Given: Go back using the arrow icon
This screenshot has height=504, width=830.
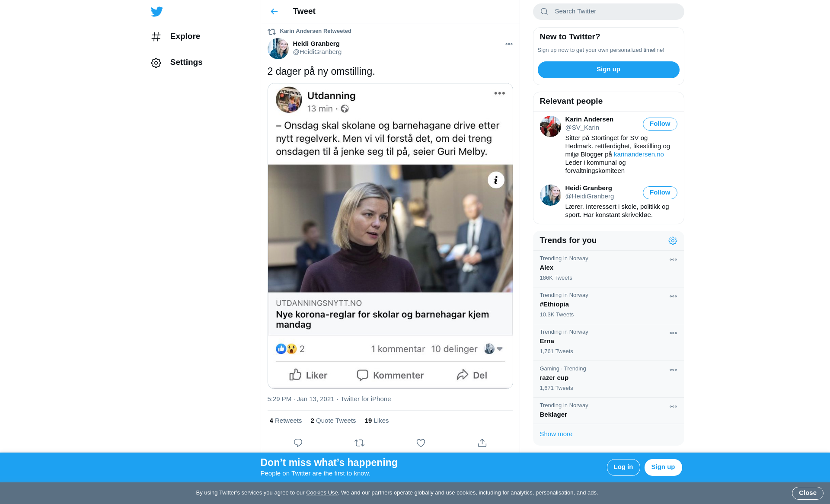Looking at the screenshot, I should click(274, 12).
